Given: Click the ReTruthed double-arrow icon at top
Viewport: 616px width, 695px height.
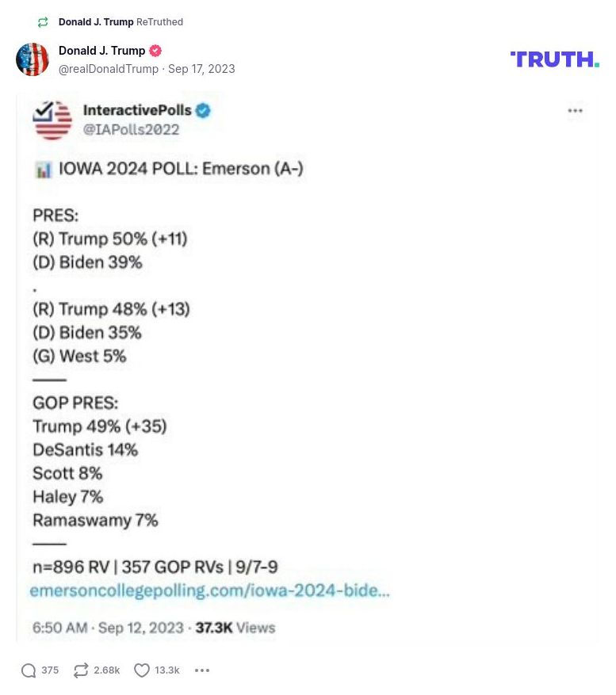Looking at the screenshot, I should [43, 22].
